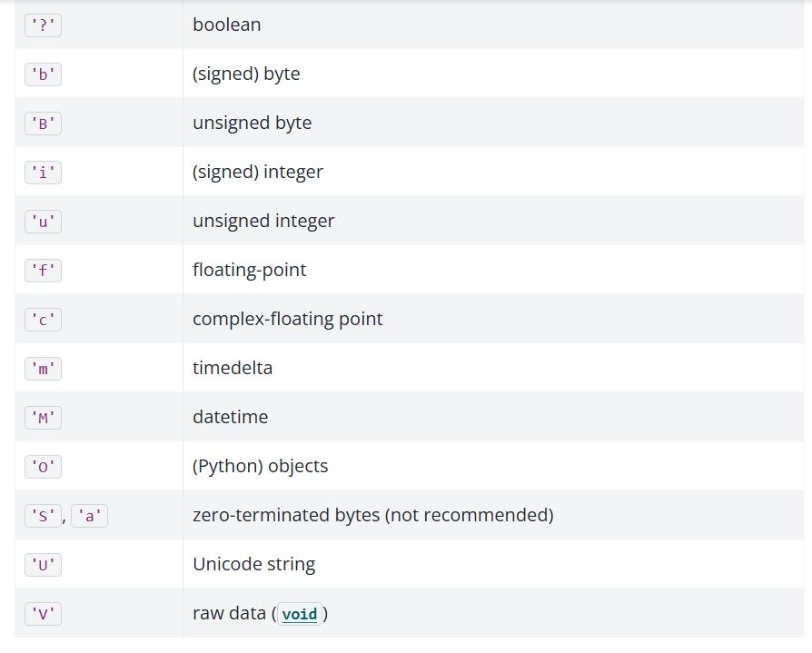812x653 pixels.
Task: Click the "(Python) objects" description text
Action: [x=260, y=466]
